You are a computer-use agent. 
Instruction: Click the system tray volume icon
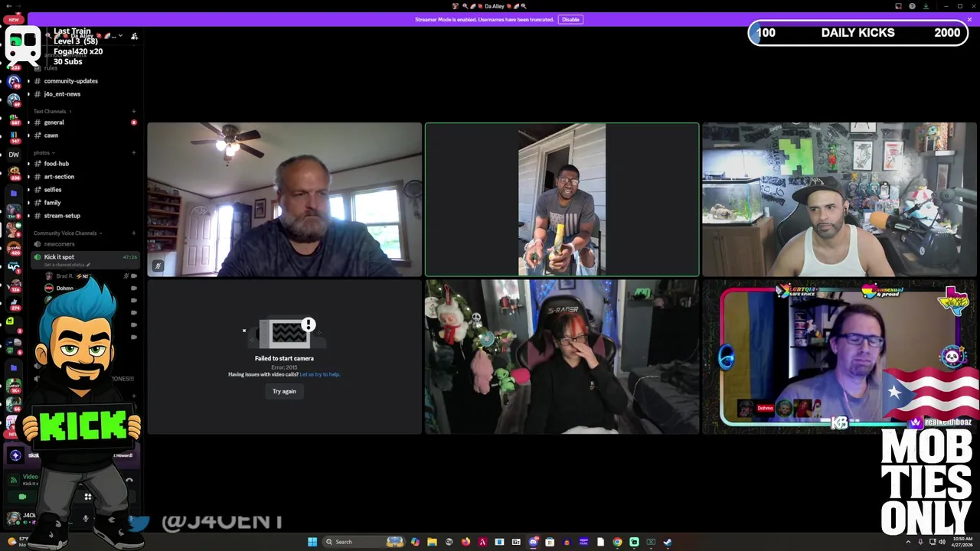click(942, 542)
